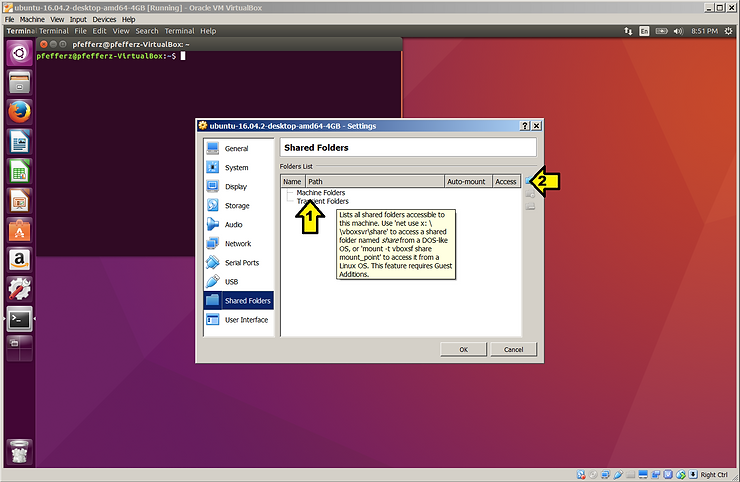The image size is (740, 482).
Task: Select USB in the settings sidebar
Action: (x=239, y=282)
